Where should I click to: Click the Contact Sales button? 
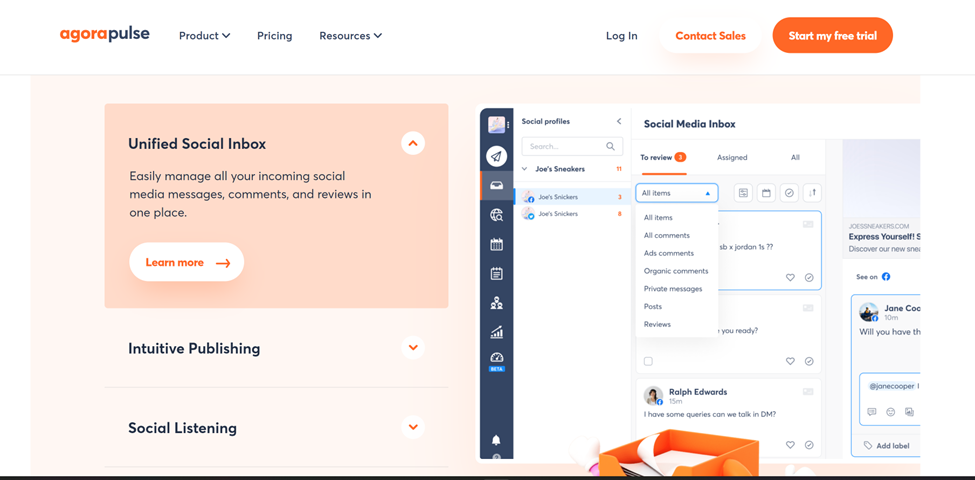(710, 35)
